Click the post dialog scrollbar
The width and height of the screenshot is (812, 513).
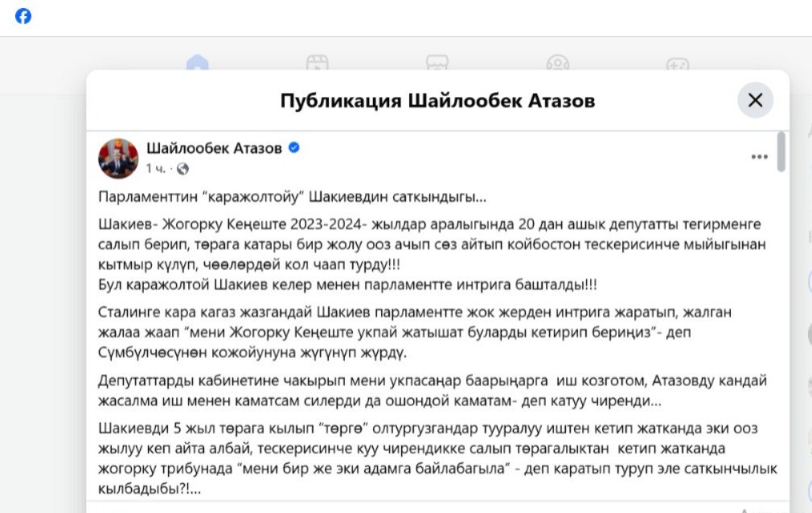click(x=781, y=153)
